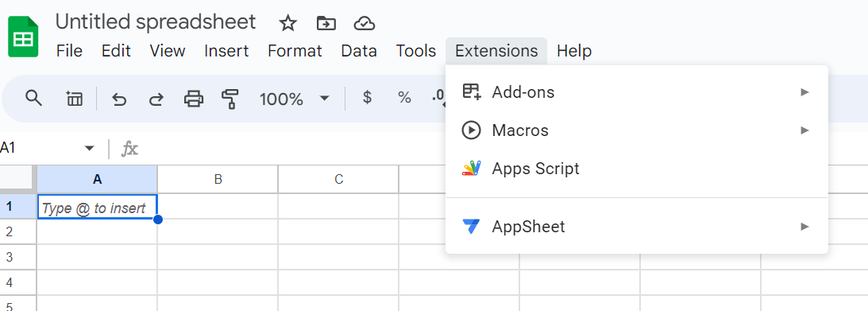Open the Google Sheets home logo
The image size is (868, 311).
23,37
